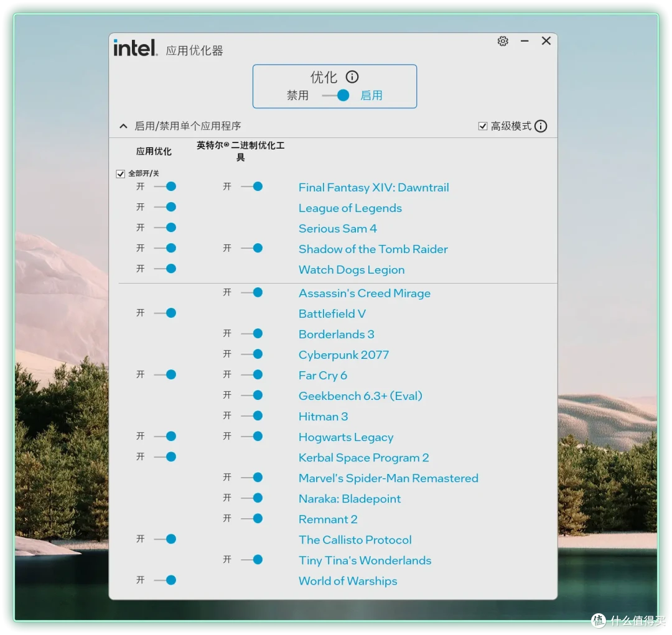The width and height of the screenshot is (672, 635).
Task: Open the Borderlands 3 link
Action: [x=337, y=335]
